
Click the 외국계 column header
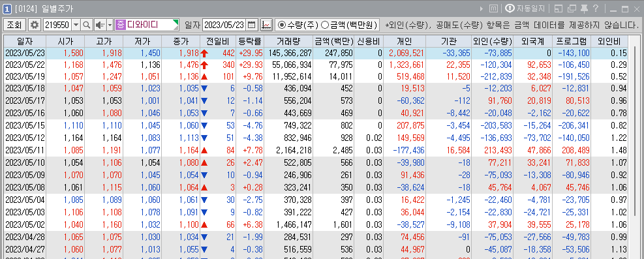tap(532, 42)
